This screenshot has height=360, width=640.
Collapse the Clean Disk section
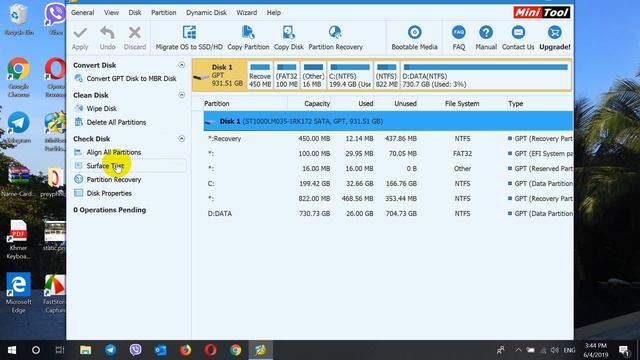coord(182,95)
